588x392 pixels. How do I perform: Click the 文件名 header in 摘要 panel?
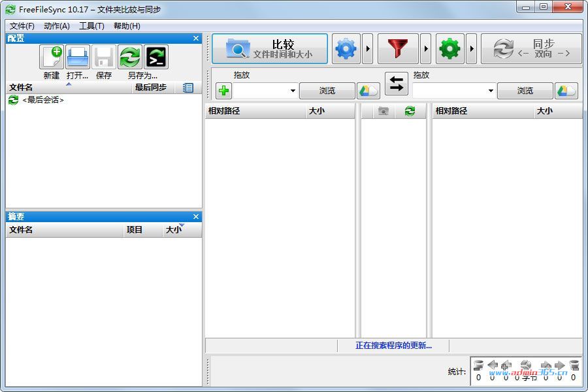pos(65,230)
